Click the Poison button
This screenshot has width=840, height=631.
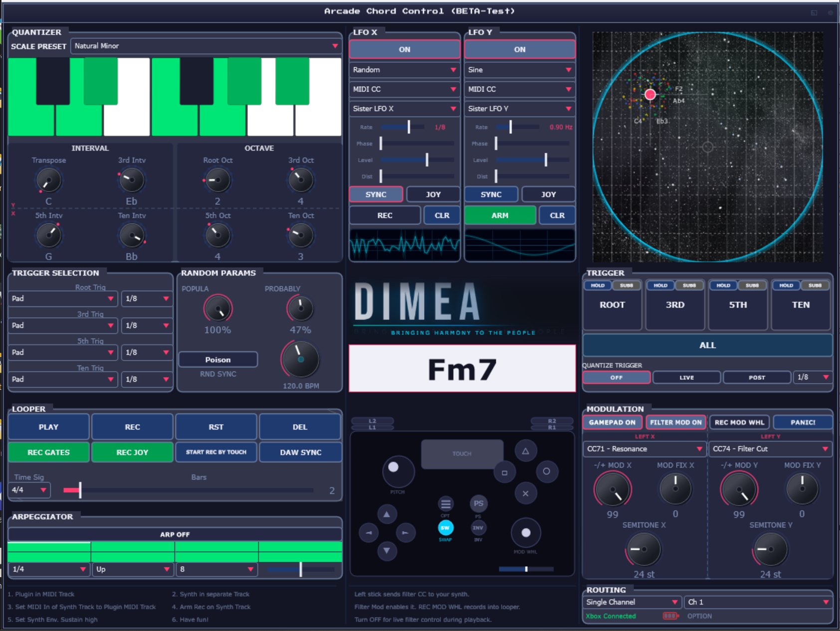[218, 359]
